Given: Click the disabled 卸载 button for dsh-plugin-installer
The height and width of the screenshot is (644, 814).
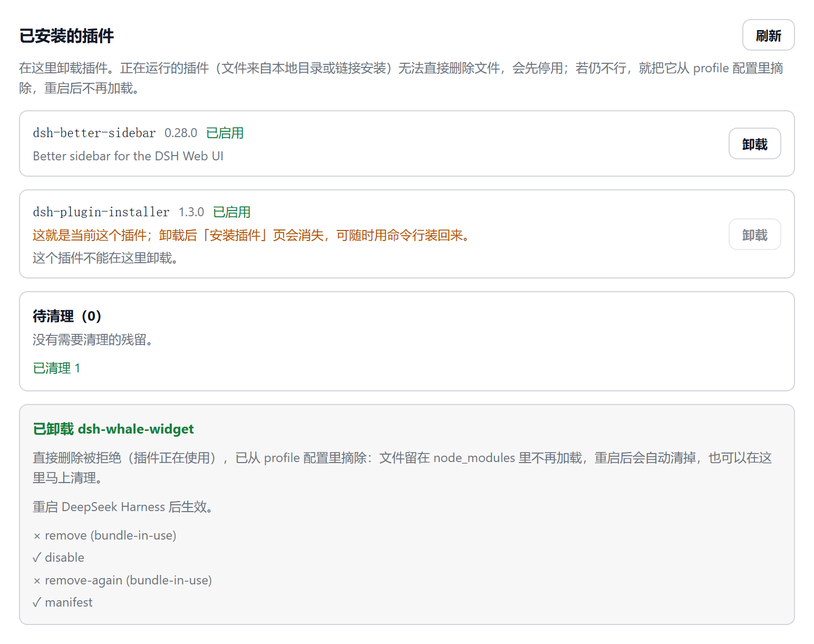Looking at the screenshot, I should pos(754,235).
